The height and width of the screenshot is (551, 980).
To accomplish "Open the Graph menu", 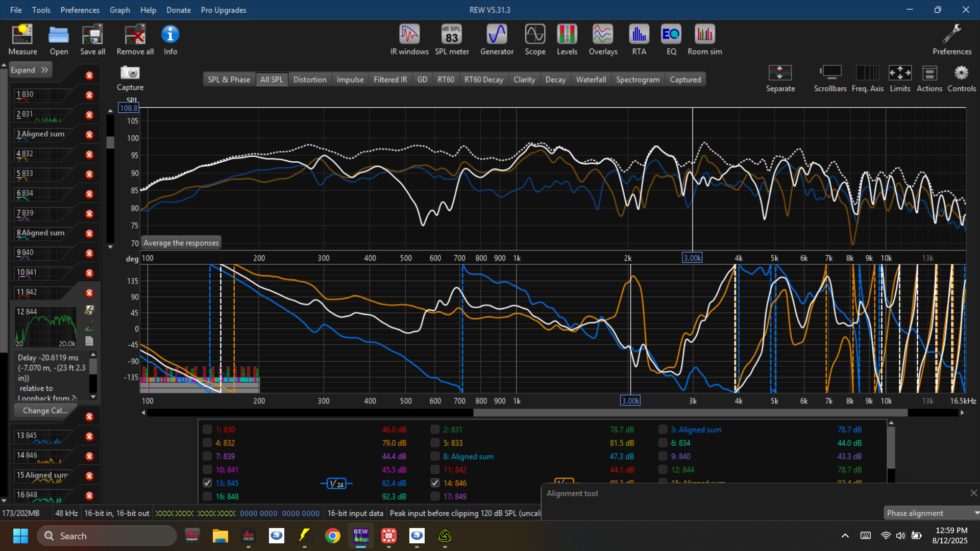I will [x=119, y=10].
